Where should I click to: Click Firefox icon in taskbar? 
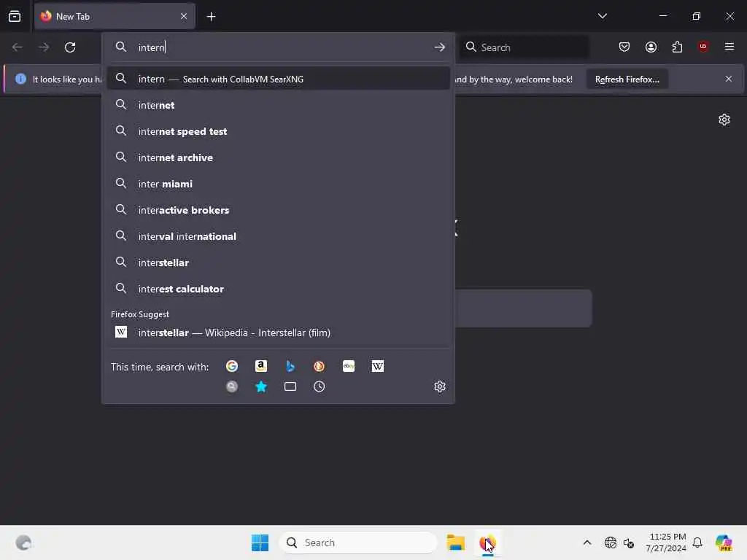pos(487,542)
